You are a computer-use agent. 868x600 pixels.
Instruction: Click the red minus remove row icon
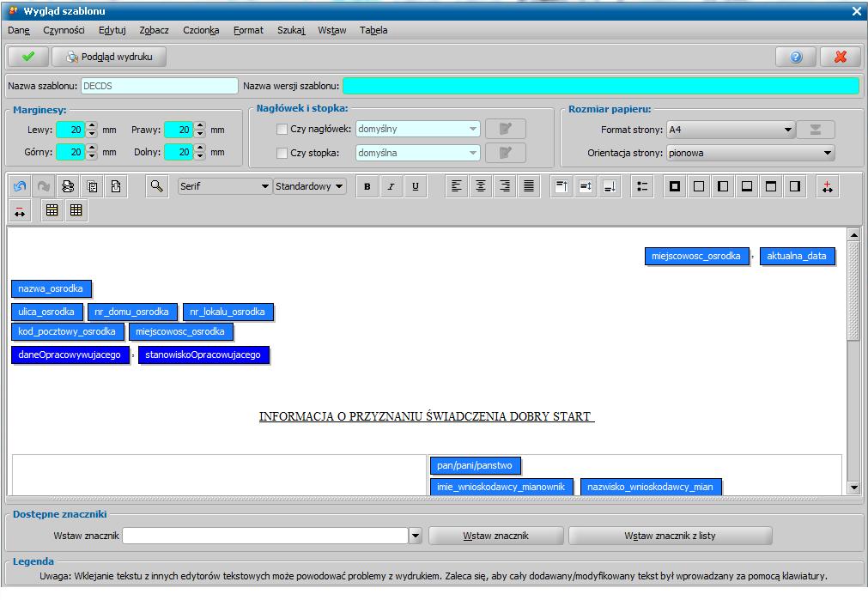point(20,210)
